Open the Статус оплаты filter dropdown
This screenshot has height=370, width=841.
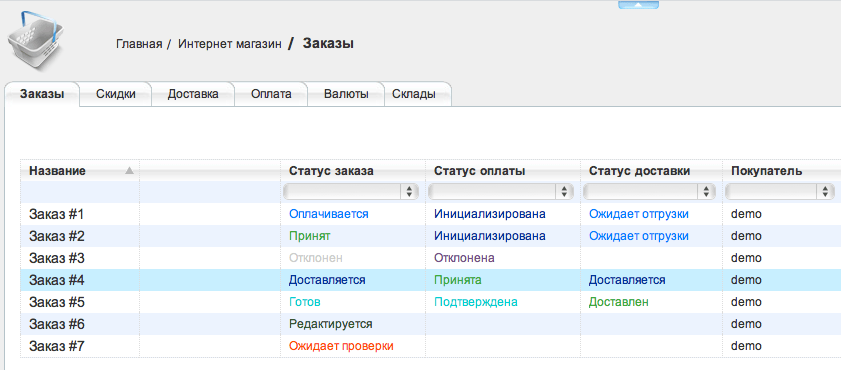(501, 191)
